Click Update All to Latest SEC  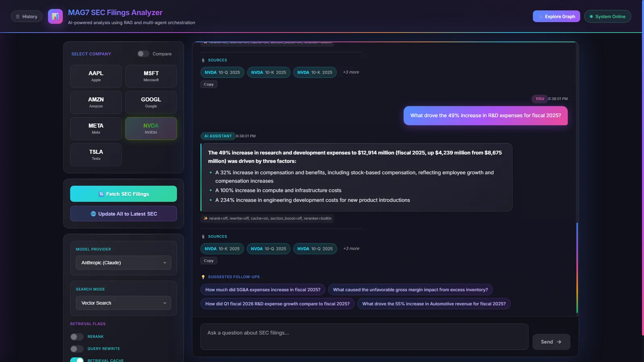[x=124, y=214]
